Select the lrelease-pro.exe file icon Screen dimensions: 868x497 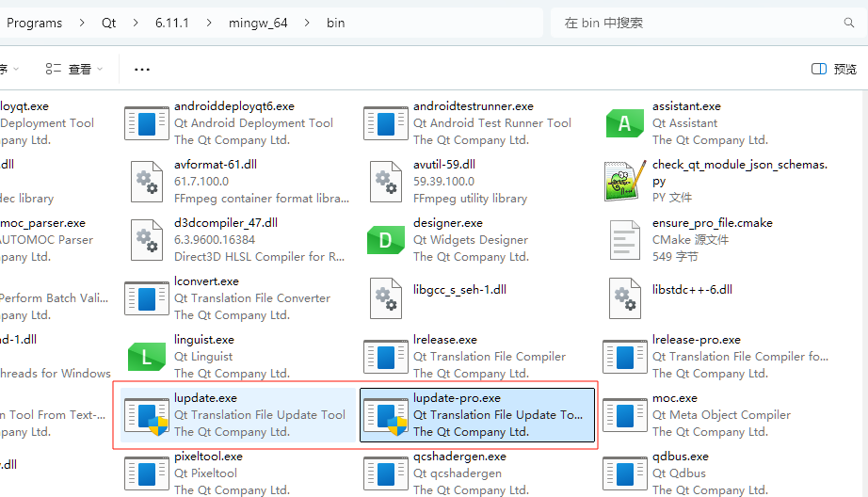click(625, 357)
